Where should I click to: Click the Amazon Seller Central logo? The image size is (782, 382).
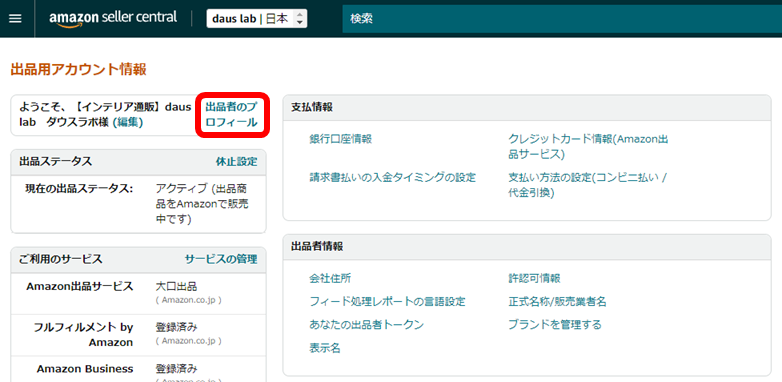point(113,18)
